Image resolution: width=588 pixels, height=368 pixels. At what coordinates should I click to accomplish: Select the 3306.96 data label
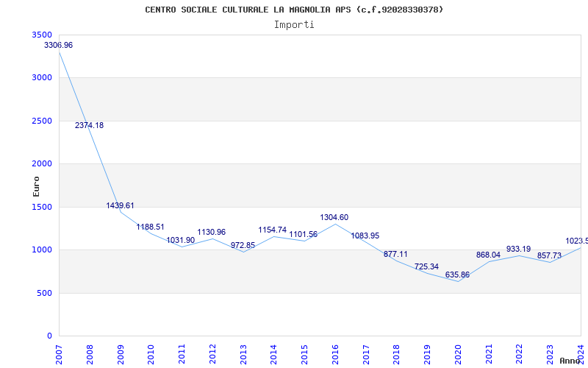pos(59,45)
